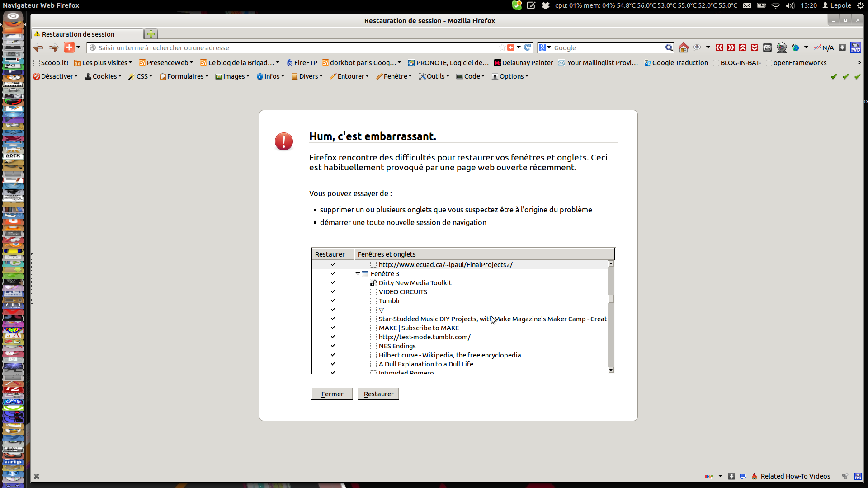The width and height of the screenshot is (868, 488).
Task: Expand Les plus visités bookmarks dropdown
Action: (x=103, y=63)
